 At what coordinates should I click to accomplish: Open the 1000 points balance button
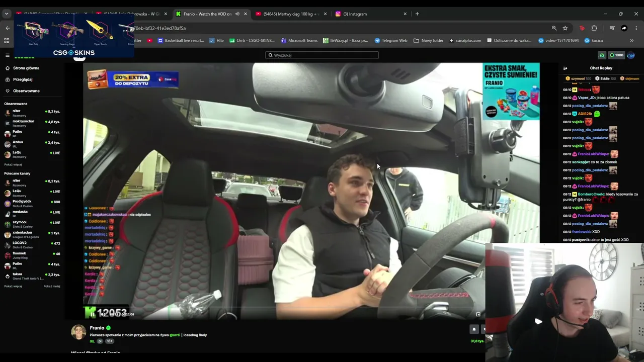coord(616,55)
